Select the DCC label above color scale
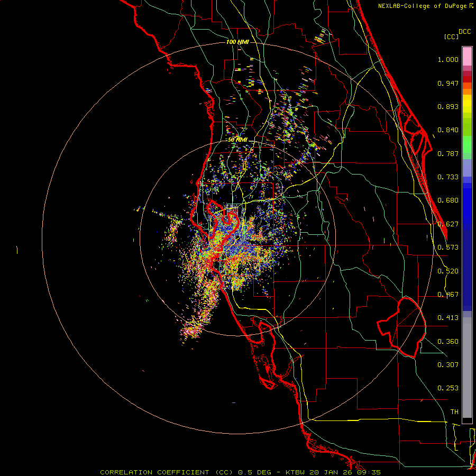Screen dimensions: 476x476 point(464,32)
